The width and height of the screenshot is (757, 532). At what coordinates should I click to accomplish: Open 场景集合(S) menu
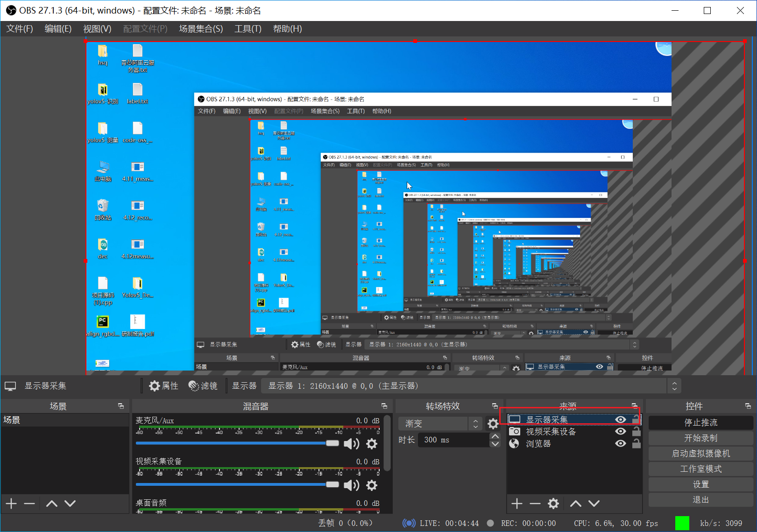click(x=201, y=29)
